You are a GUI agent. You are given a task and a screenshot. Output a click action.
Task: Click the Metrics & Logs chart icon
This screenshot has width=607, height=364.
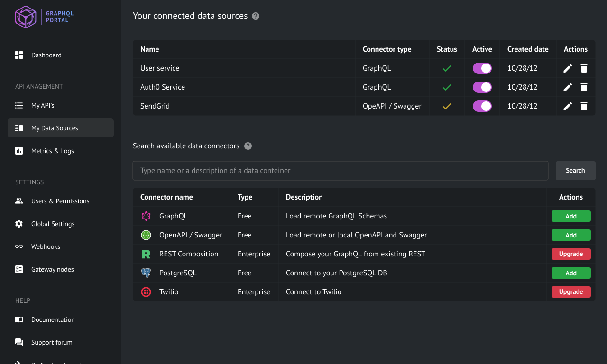tap(19, 151)
